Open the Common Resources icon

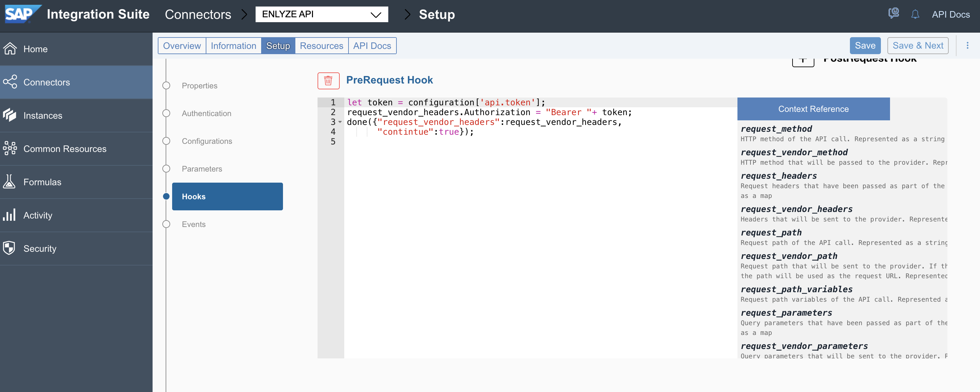click(9, 148)
